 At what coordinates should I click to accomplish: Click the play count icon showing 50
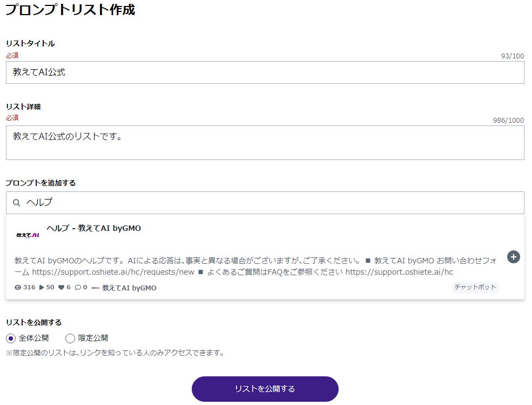tap(42, 288)
